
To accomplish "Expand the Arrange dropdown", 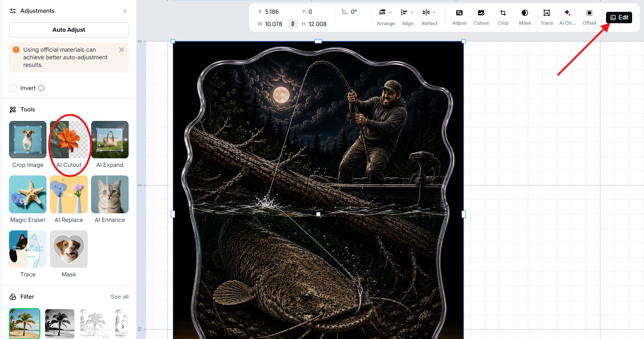I will (386, 17).
